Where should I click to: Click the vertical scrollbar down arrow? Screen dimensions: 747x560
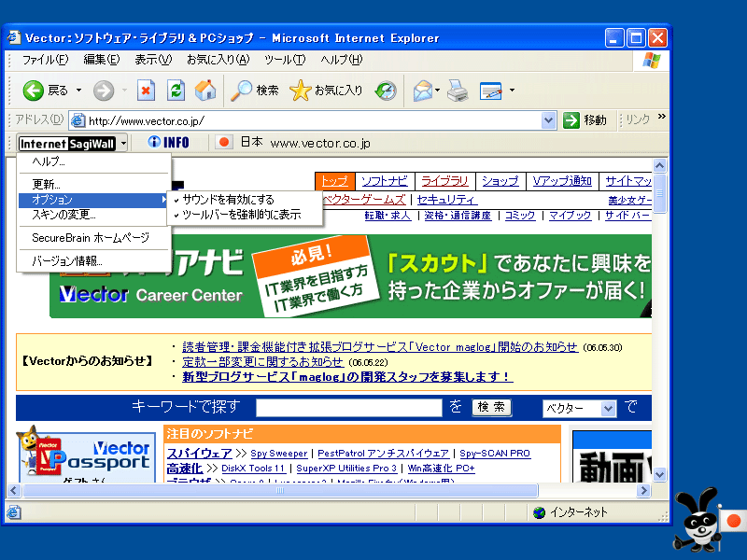[660, 474]
